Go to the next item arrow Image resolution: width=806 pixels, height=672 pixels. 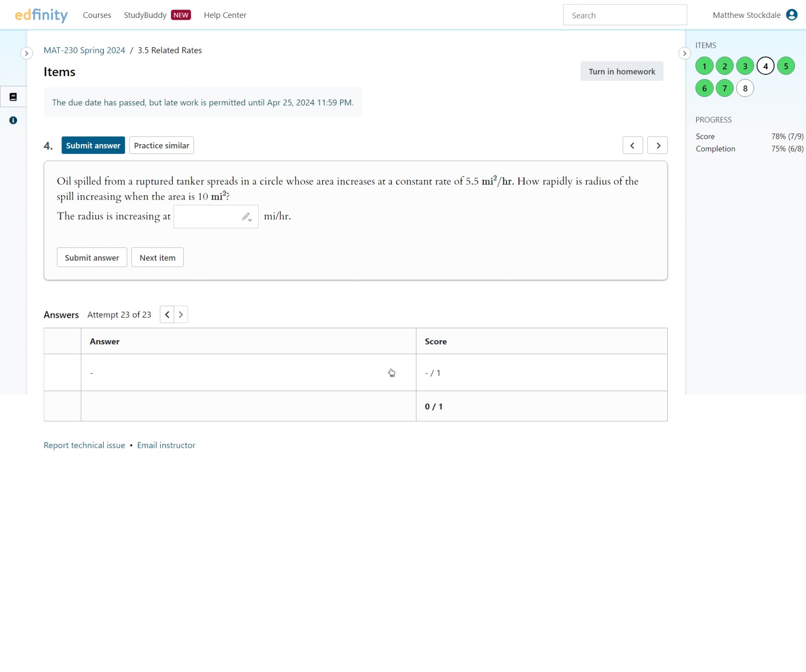pos(657,146)
